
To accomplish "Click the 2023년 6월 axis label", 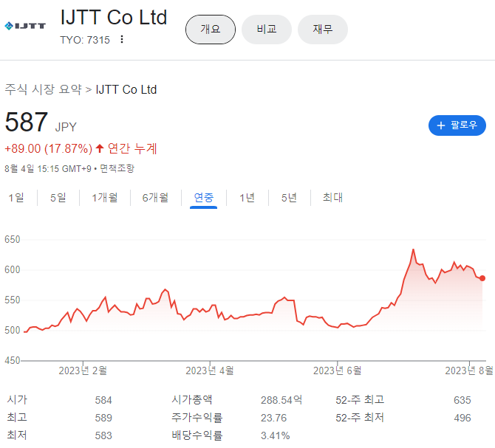I will point(337,371).
